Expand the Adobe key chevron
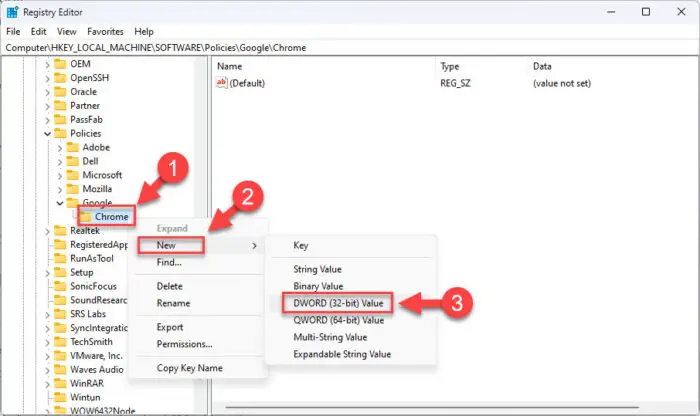The width and height of the screenshot is (700, 416). click(60, 148)
